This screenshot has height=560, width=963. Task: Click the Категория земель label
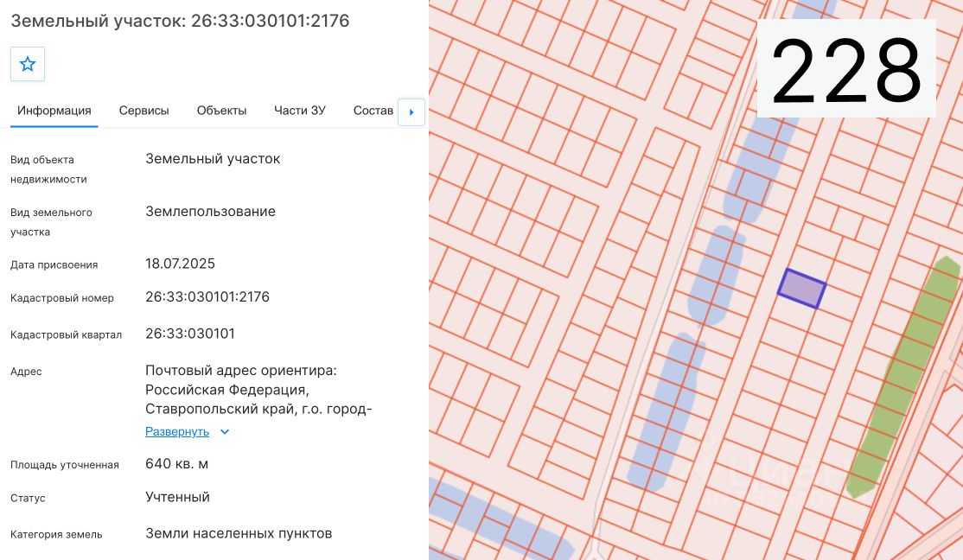click(56, 535)
